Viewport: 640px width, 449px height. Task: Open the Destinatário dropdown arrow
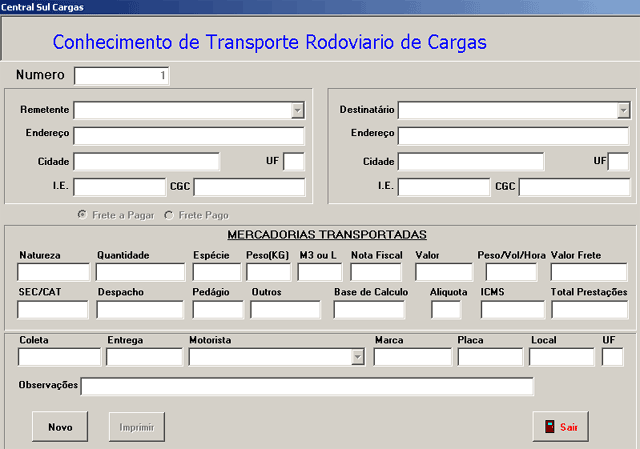point(623,110)
